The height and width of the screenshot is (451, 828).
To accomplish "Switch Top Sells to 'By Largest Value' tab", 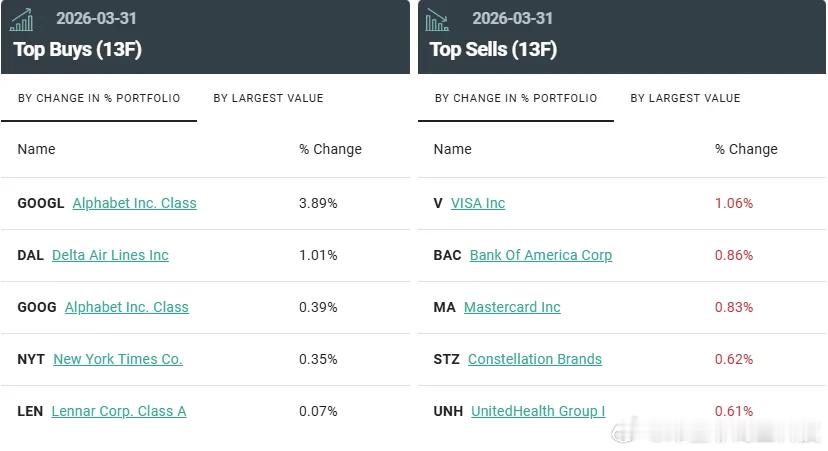I will (x=685, y=98).
